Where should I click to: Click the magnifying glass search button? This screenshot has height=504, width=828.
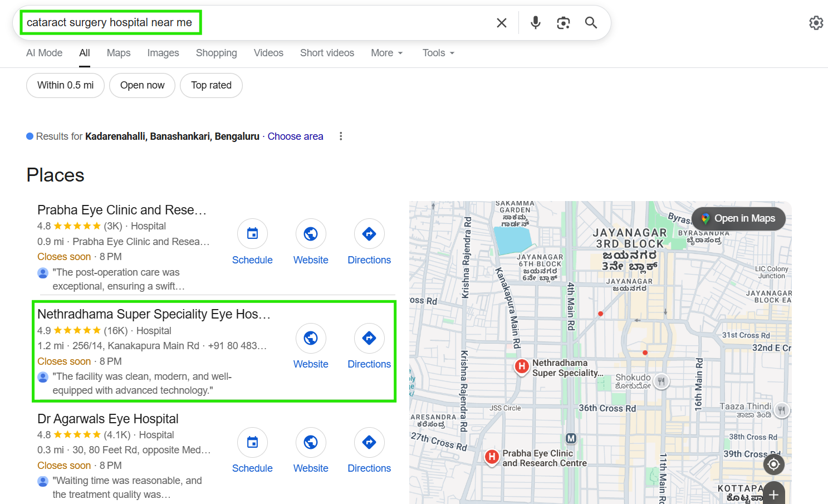(x=591, y=23)
